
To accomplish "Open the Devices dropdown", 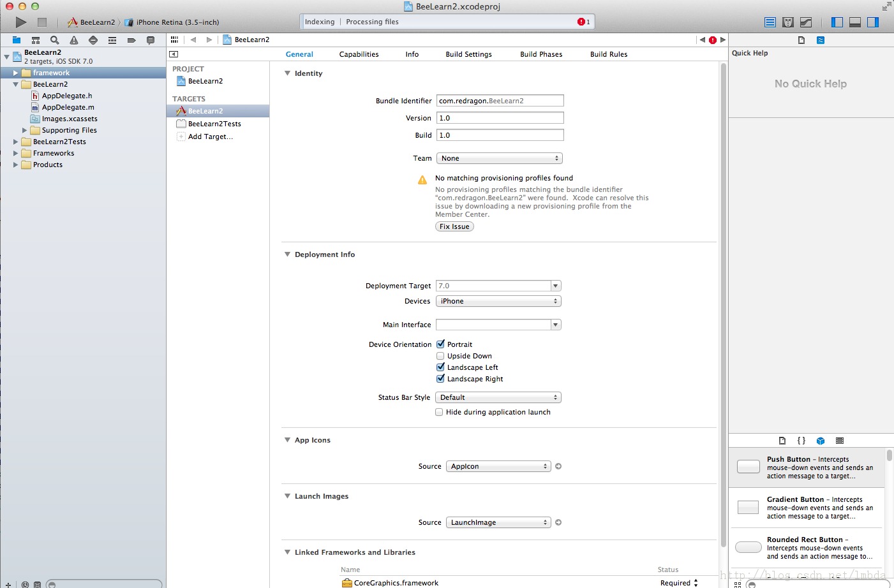I will (x=498, y=301).
